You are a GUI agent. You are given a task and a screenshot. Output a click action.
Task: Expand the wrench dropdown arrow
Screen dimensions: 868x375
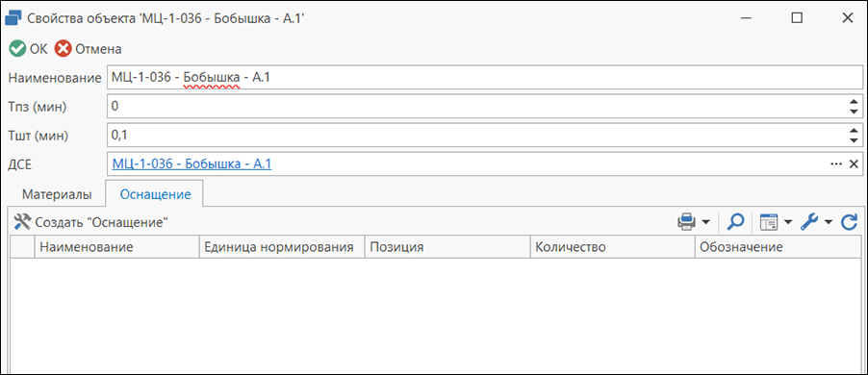pyautogui.click(x=829, y=222)
